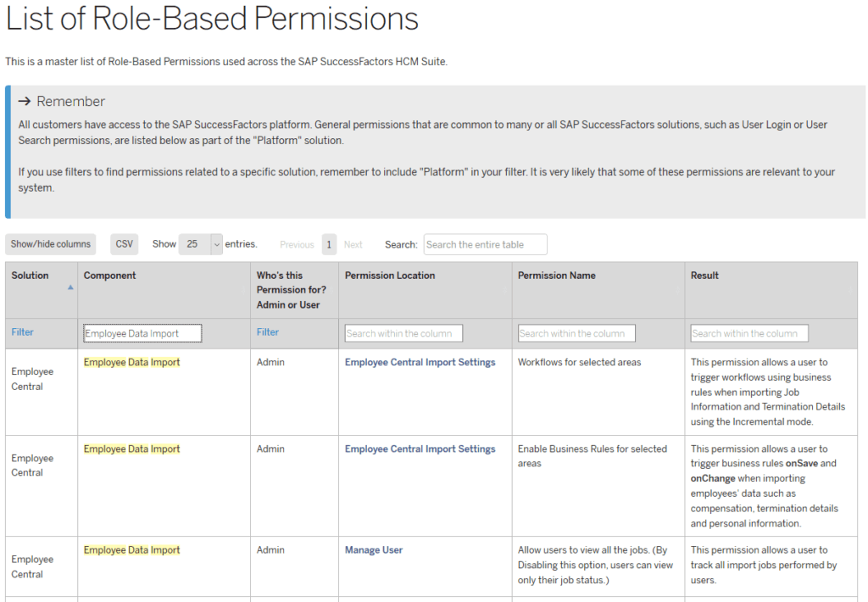Export the table with CSV button
The width and height of the screenshot is (868, 602).
[x=125, y=244]
